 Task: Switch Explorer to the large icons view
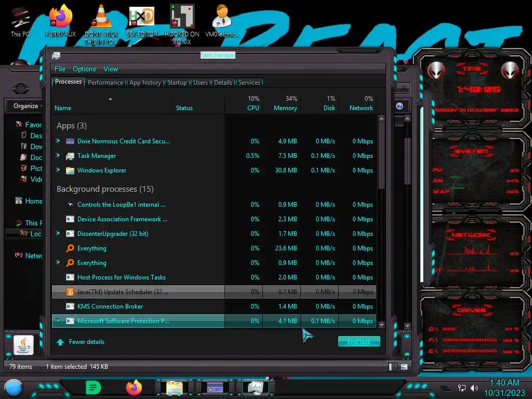404,367
